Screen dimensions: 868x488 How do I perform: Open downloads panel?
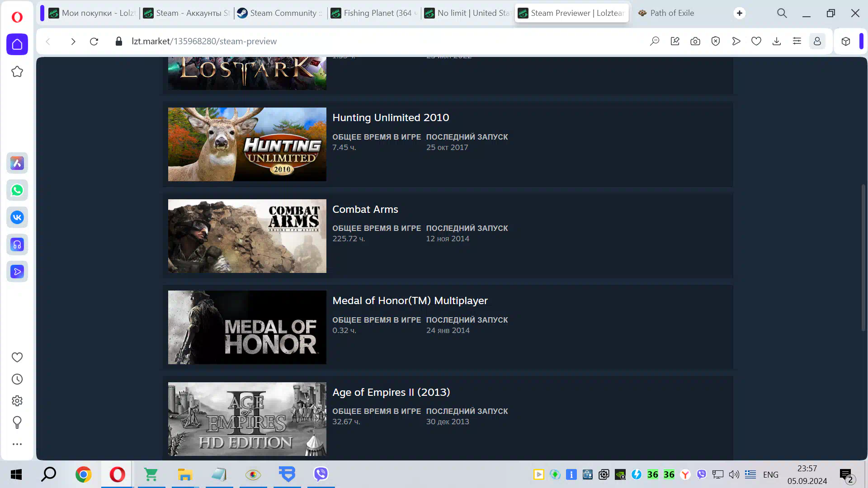(777, 42)
